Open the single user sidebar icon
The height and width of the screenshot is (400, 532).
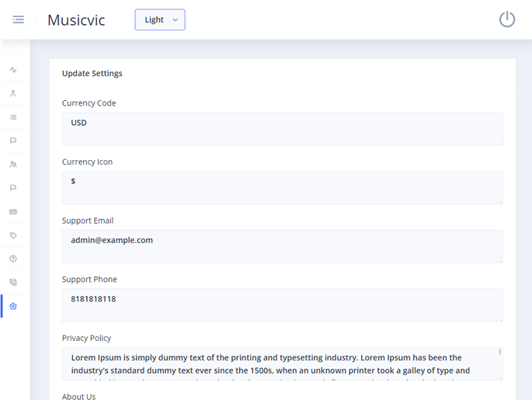pos(13,93)
